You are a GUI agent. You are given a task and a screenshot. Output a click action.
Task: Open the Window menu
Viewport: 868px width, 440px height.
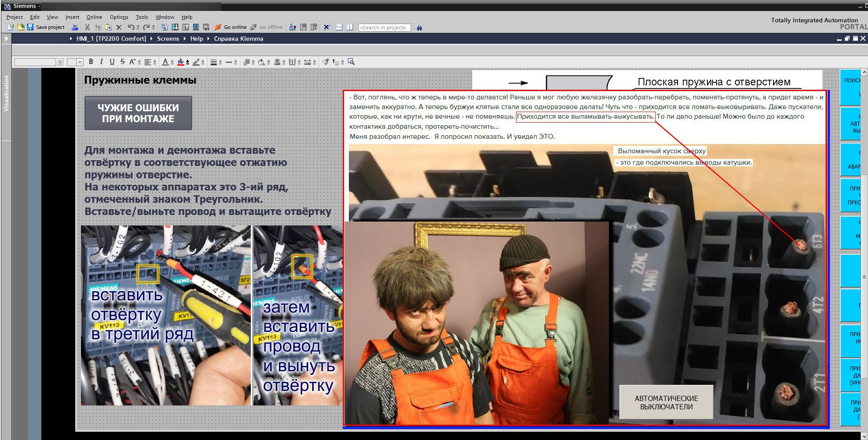pyautogui.click(x=165, y=17)
